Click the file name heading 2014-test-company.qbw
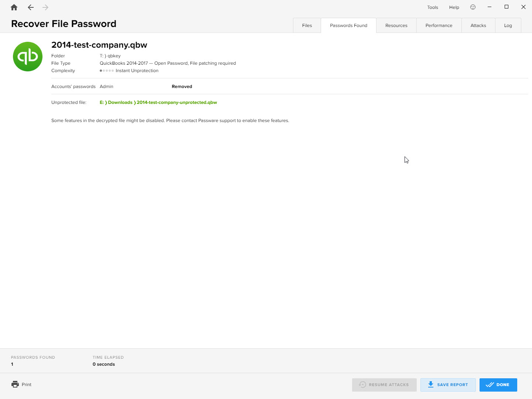 [x=99, y=45]
